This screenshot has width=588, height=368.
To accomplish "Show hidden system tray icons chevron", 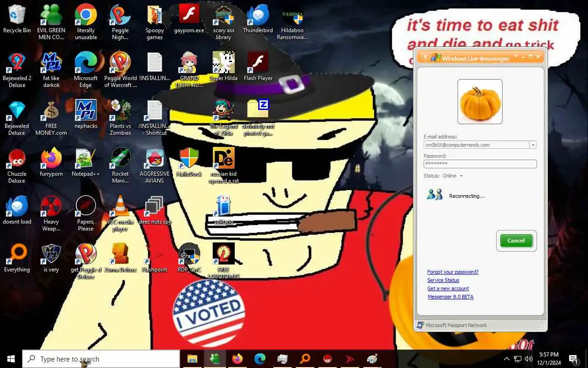I will pos(506,359).
